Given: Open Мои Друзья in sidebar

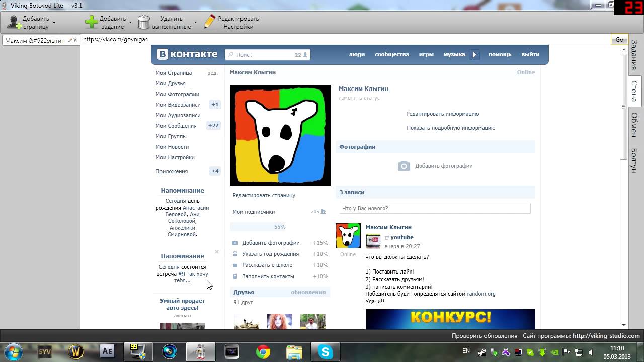Looking at the screenshot, I should coord(171,83).
